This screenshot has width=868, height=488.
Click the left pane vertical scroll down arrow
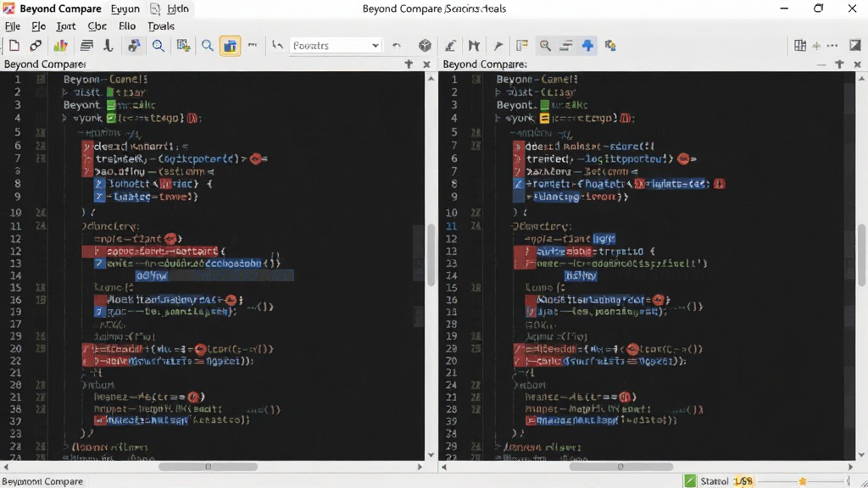click(x=431, y=455)
